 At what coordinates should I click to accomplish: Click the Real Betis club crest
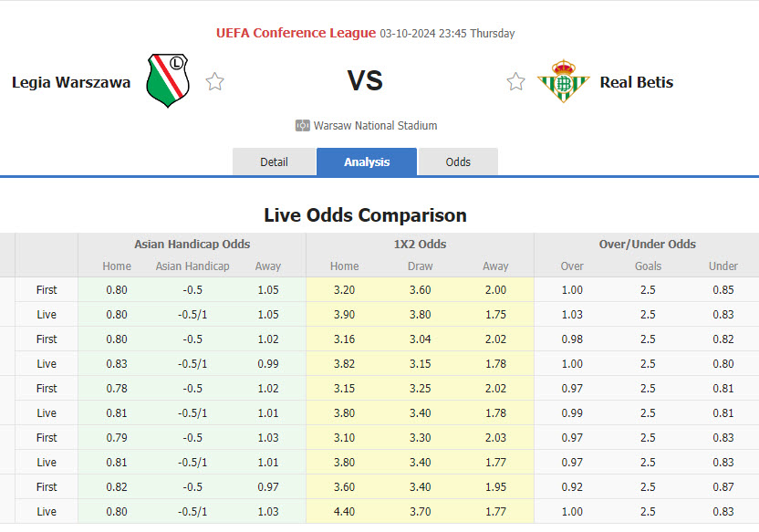(563, 81)
